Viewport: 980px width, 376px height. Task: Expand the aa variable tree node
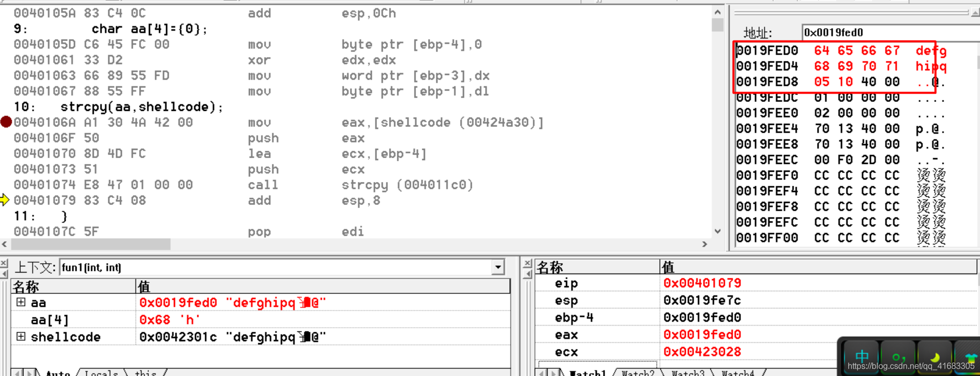(21, 302)
